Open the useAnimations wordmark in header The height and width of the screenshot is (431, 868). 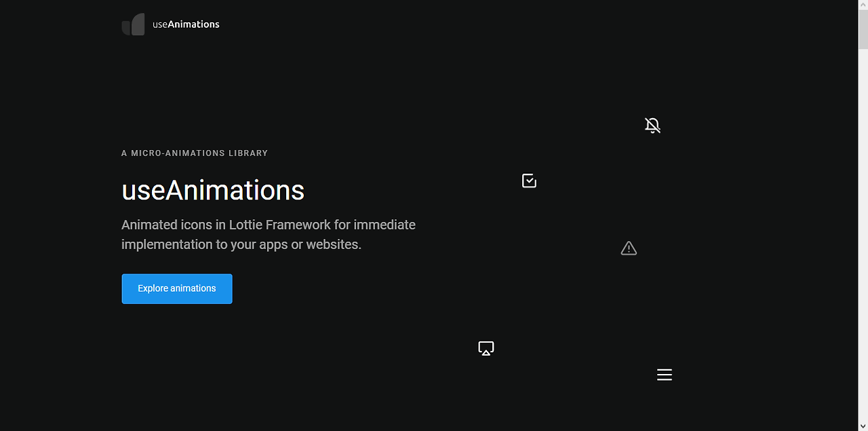186,24
